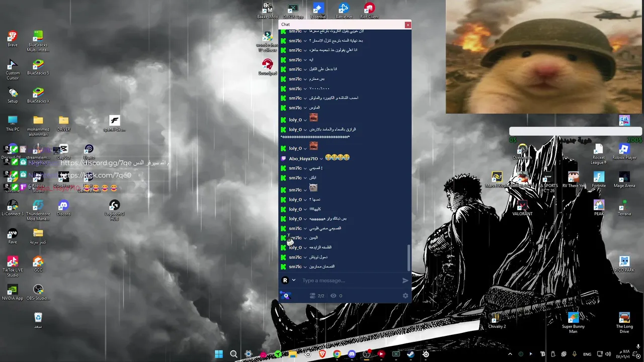Select the L-Connect 3 desktop shortcut

pyautogui.click(x=13, y=208)
